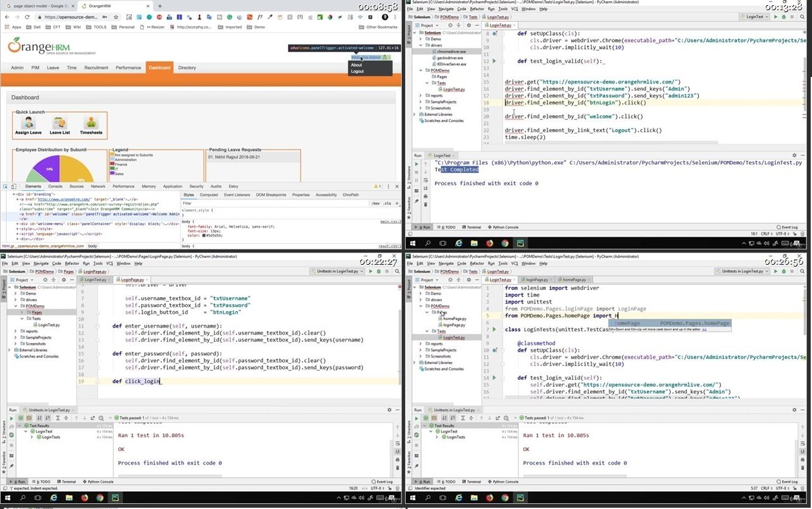Open a new Chrome tab with plus button
This screenshot has height=509, width=812.
coord(159,6)
